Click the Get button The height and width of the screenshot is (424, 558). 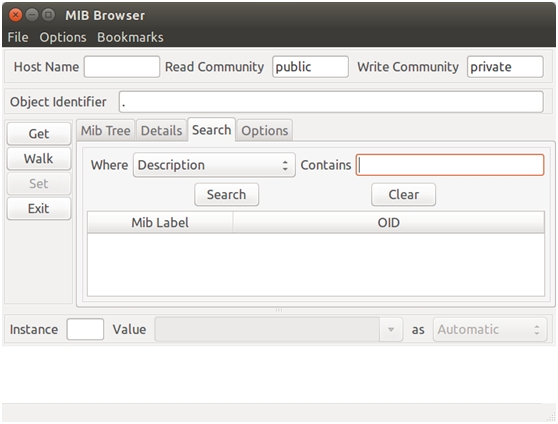[39, 134]
